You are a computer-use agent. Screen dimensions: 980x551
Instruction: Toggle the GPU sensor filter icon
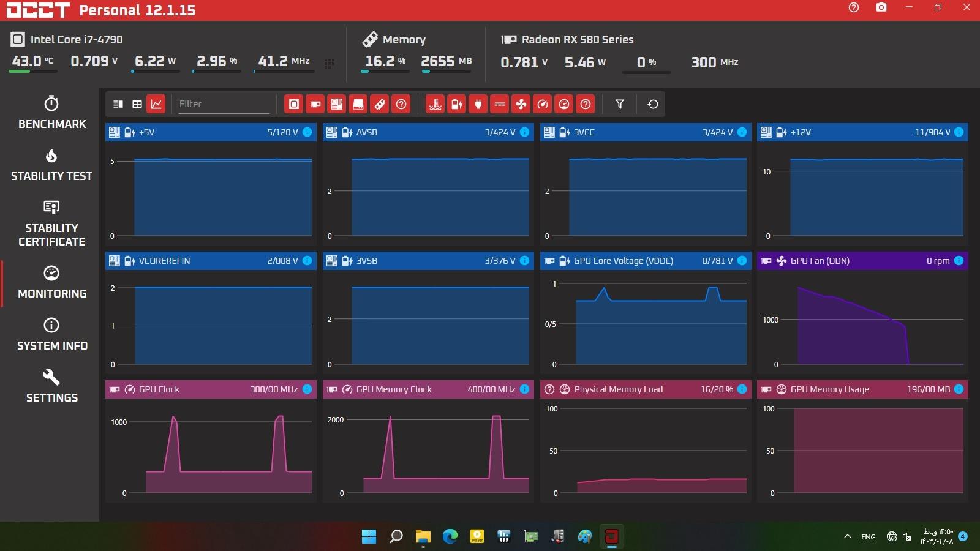pos(315,104)
